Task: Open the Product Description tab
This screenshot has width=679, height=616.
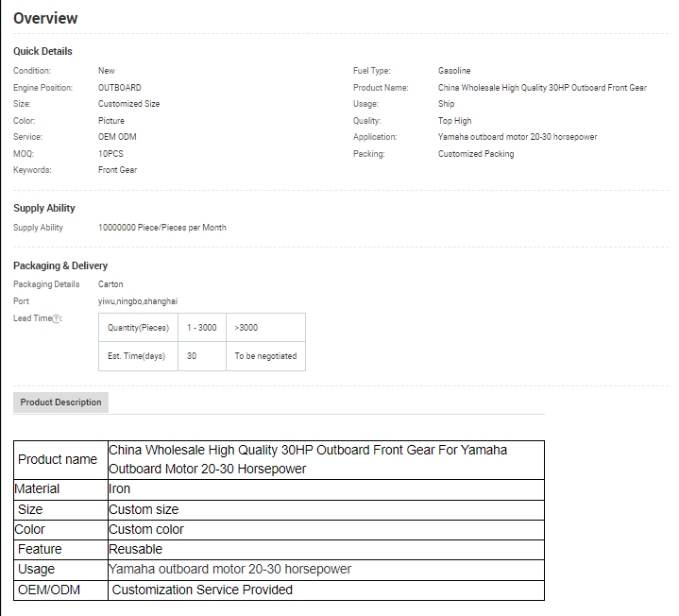Action: click(x=60, y=402)
